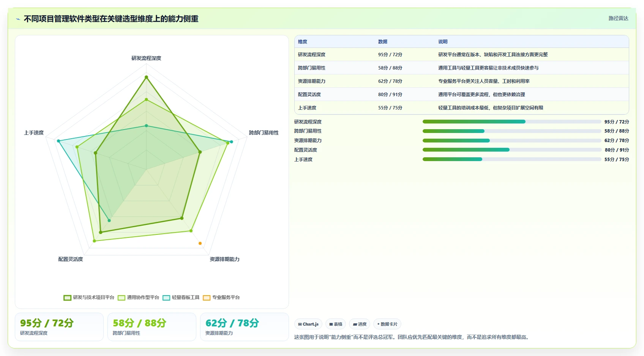Image resolution: width=644 pixels, height=356 pixels.
Task: Click the 表格 tag chip
Action: click(x=336, y=324)
